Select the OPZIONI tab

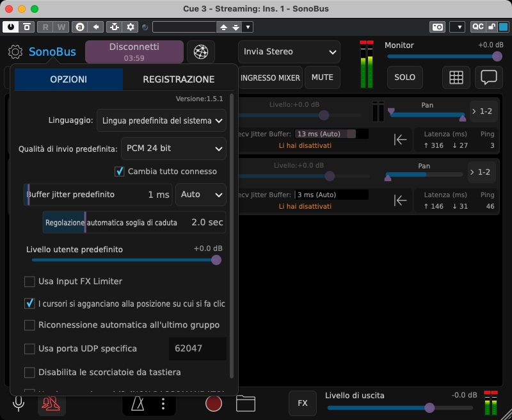[68, 79]
